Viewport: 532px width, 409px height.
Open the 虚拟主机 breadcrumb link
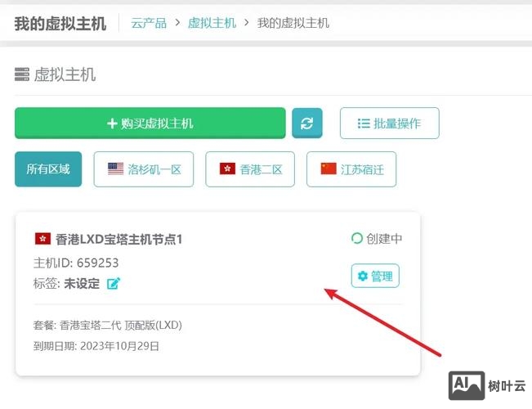[212, 23]
